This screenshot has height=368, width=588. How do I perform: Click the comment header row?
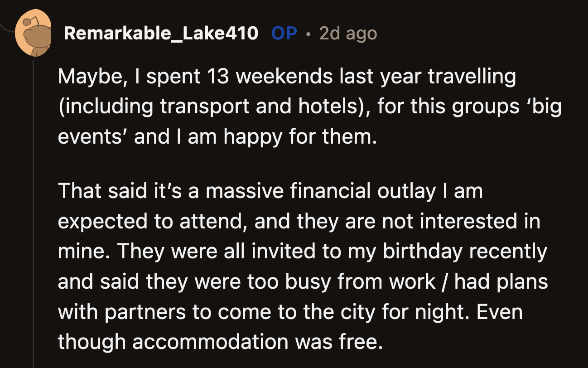204,33
